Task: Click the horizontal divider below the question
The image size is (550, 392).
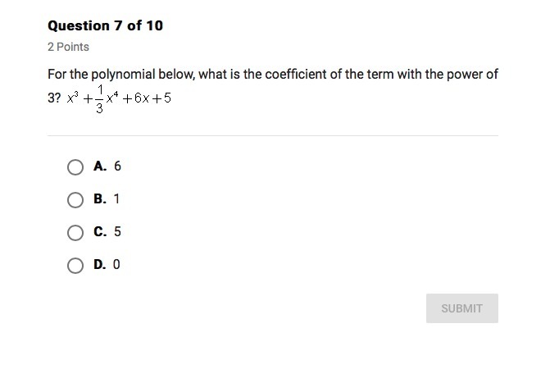Action: click(272, 135)
